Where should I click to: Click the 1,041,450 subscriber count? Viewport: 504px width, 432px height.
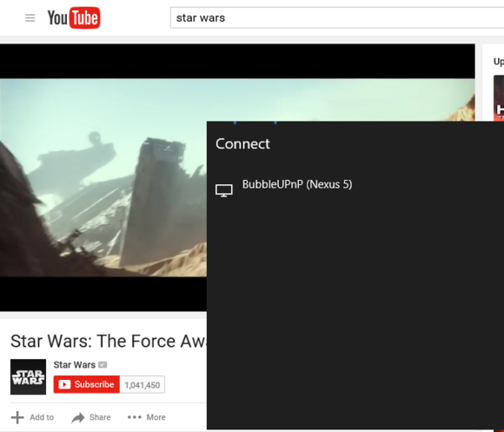click(x=142, y=385)
